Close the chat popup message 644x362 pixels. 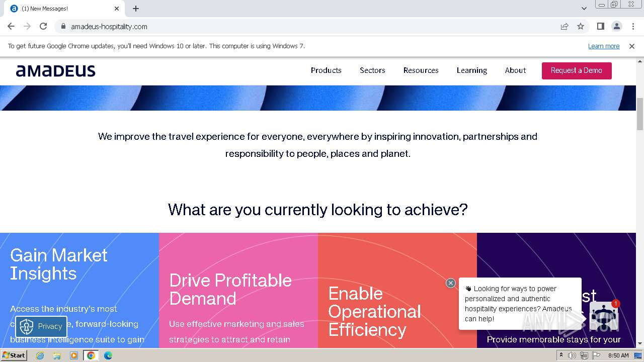(x=451, y=283)
